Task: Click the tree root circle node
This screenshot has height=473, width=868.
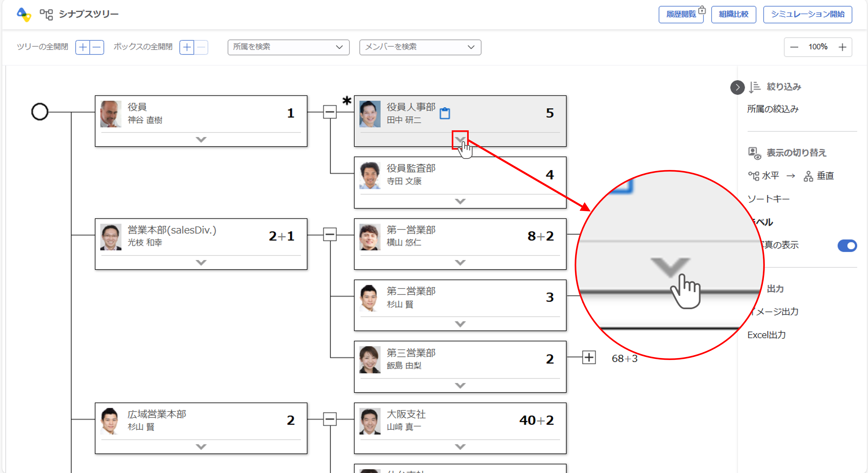Action: point(40,112)
